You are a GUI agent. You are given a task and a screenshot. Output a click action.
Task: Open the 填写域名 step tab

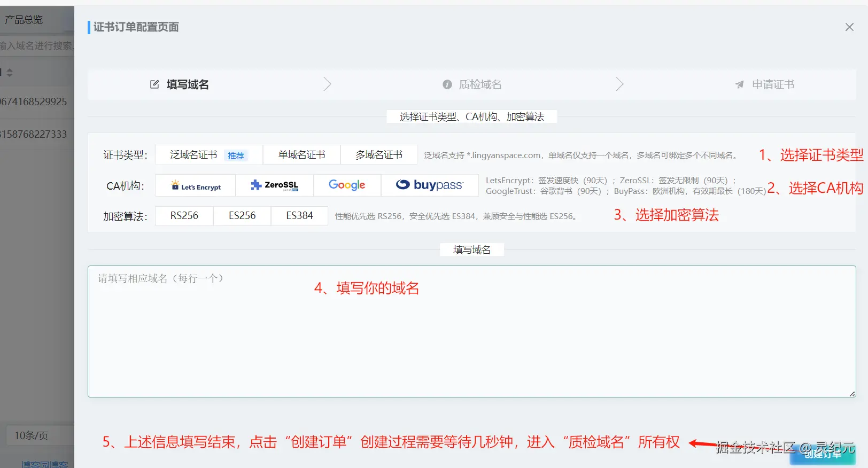(180, 84)
